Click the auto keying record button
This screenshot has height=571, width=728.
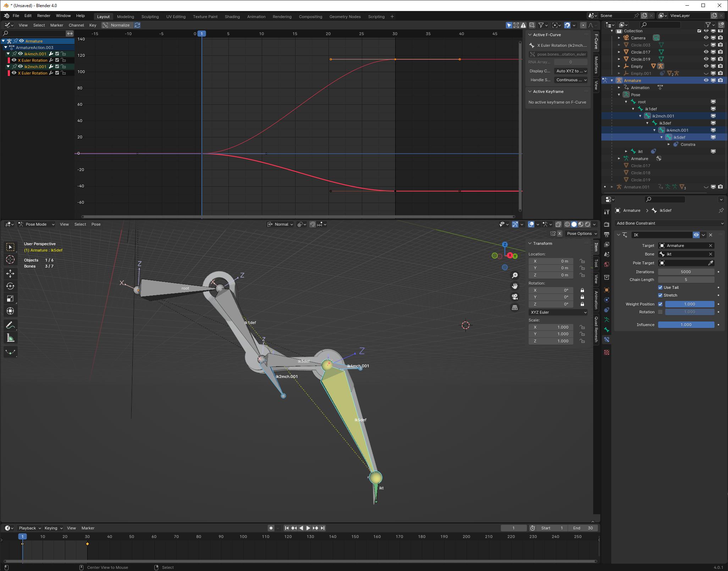click(271, 528)
